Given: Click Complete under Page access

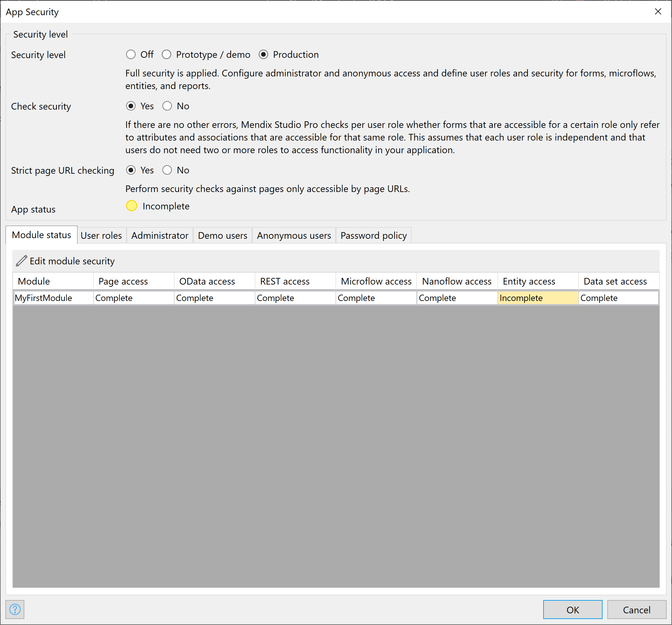Looking at the screenshot, I should (x=134, y=297).
